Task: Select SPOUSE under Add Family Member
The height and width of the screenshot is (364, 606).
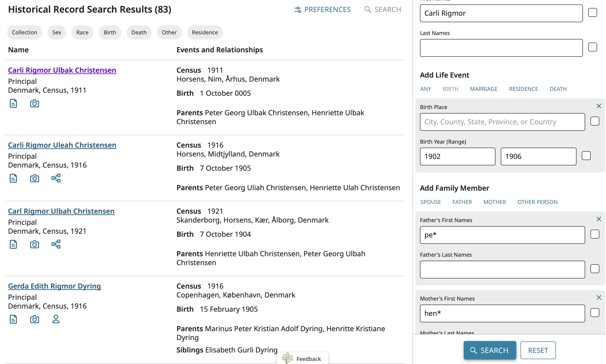Action: (x=430, y=202)
